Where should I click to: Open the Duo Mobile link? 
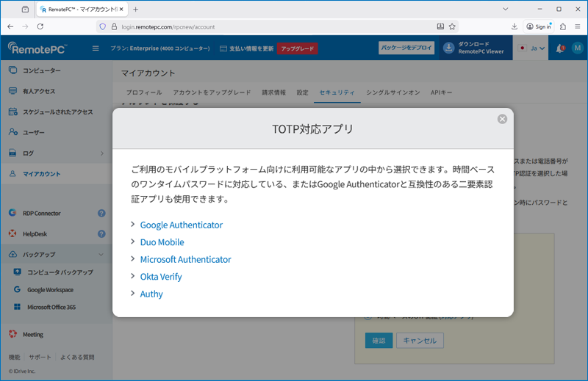pyautogui.click(x=162, y=242)
